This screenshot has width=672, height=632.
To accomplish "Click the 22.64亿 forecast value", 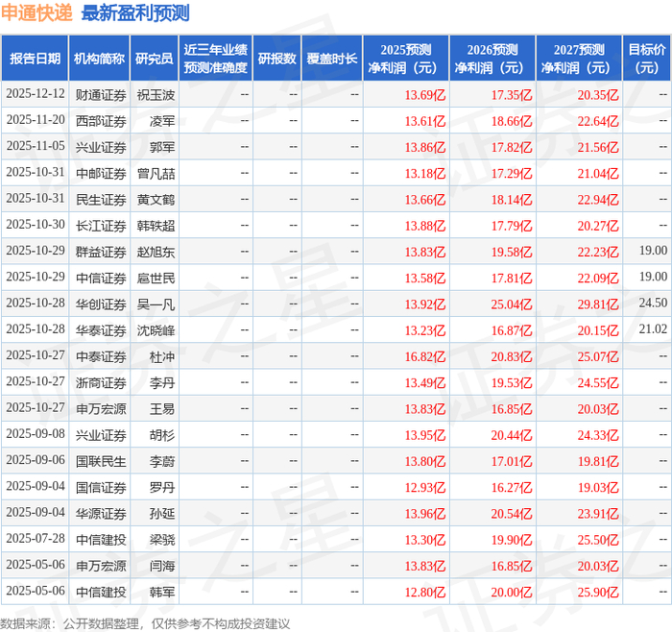I will 598,121.
